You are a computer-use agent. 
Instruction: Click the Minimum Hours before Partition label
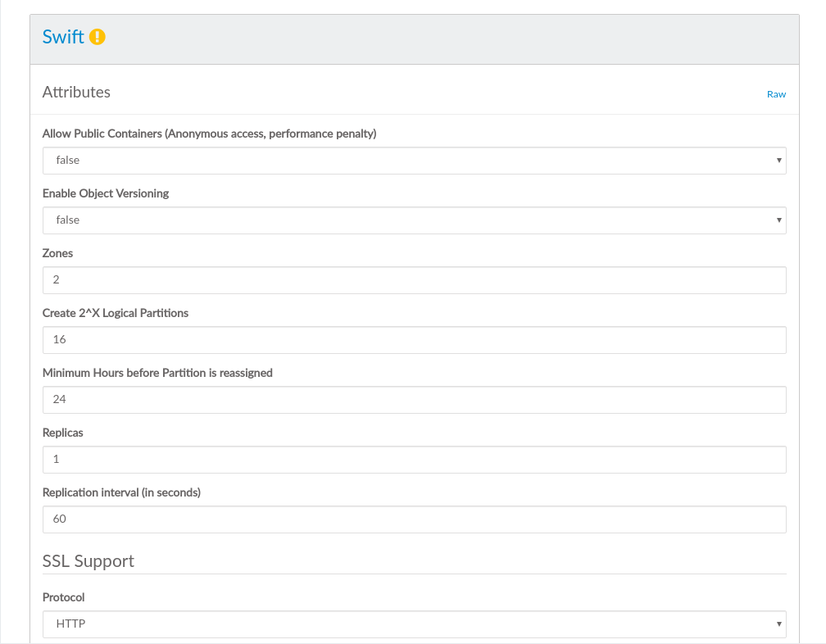(157, 373)
